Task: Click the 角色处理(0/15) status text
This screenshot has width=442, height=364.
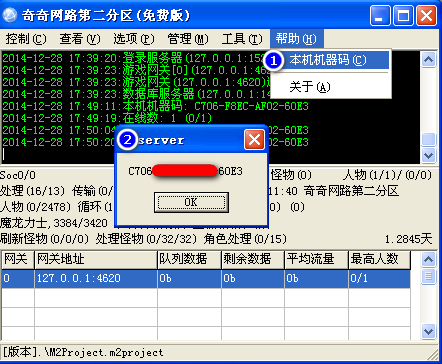Action: (x=245, y=239)
